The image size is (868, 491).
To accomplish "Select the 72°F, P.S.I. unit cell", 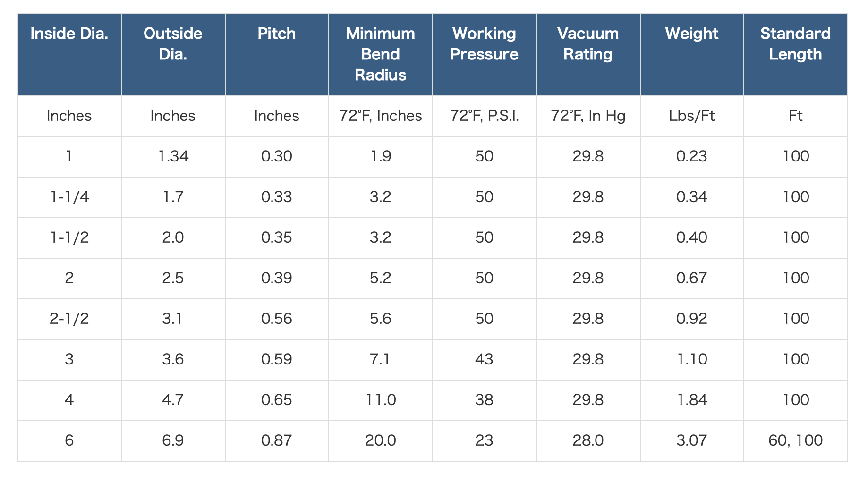I will 484,116.
